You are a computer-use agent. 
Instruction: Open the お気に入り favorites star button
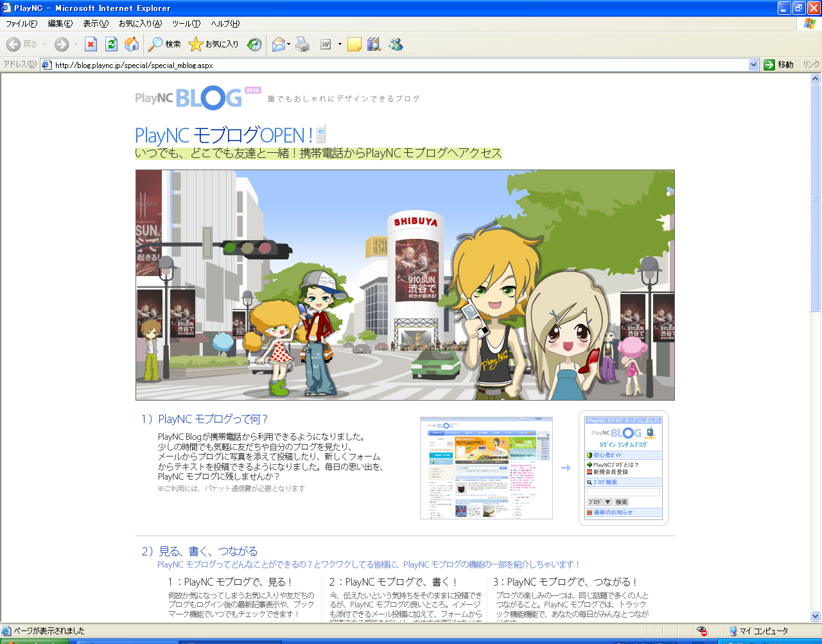pyautogui.click(x=213, y=44)
